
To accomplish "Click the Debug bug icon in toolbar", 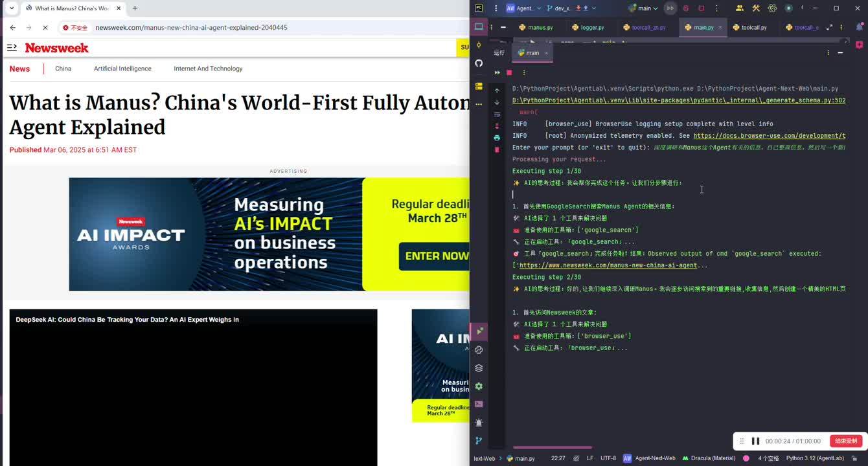I will coord(686,8).
